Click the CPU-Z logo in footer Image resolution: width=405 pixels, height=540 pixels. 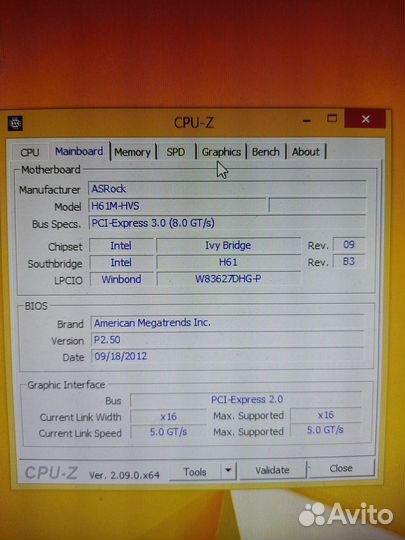tap(51, 473)
